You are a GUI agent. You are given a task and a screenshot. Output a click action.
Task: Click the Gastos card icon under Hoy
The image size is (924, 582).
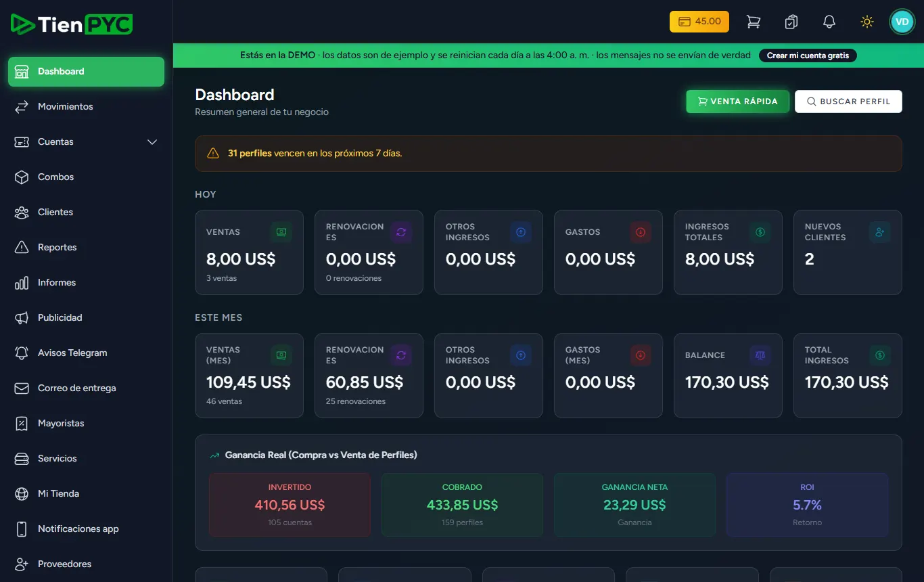[x=641, y=232]
